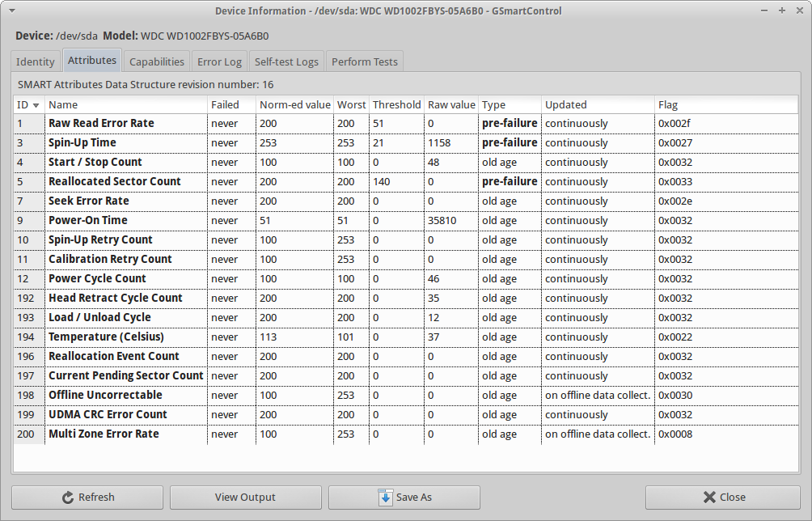
Task: Click the Save As download icon
Action: (x=385, y=498)
